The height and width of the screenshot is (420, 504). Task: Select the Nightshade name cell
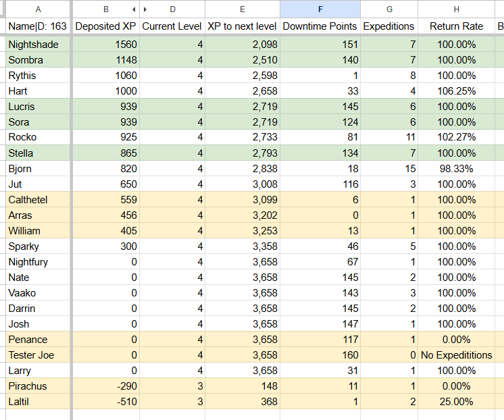tap(37, 45)
